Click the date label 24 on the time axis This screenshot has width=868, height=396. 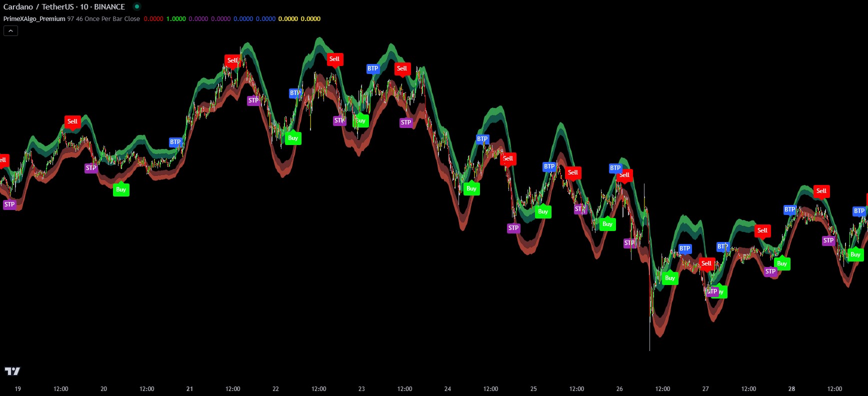click(447, 388)
